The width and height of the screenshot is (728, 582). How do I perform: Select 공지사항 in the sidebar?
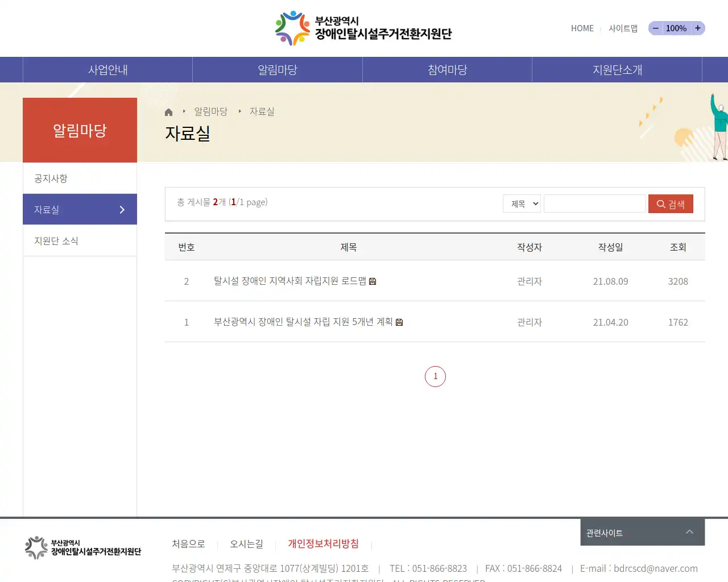coord(80,178)
